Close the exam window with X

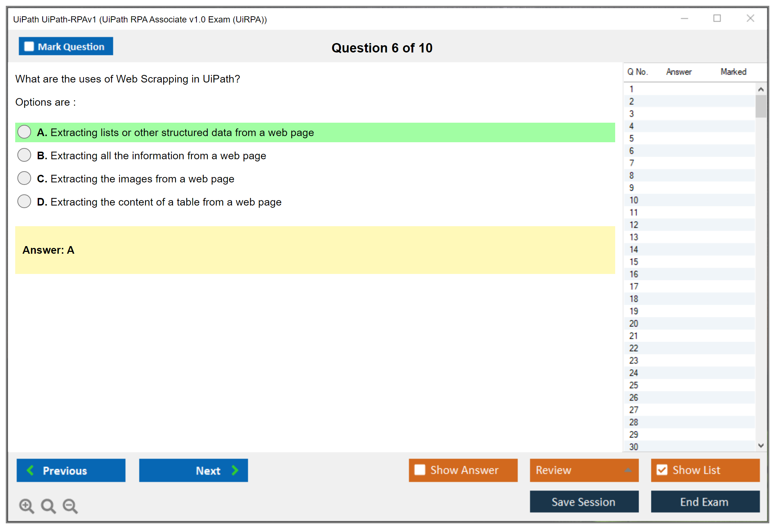[750, 18]
